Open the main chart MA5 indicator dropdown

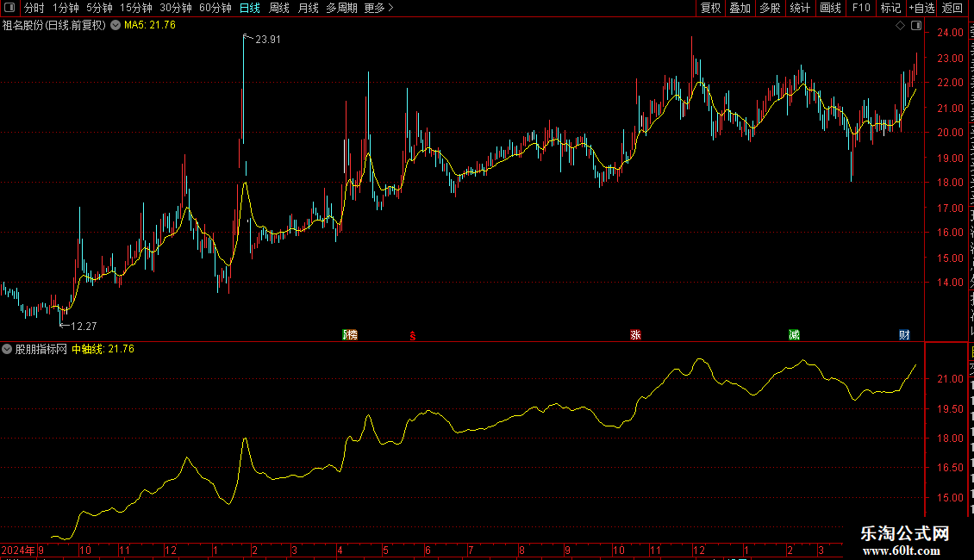(x=116, y=26)
